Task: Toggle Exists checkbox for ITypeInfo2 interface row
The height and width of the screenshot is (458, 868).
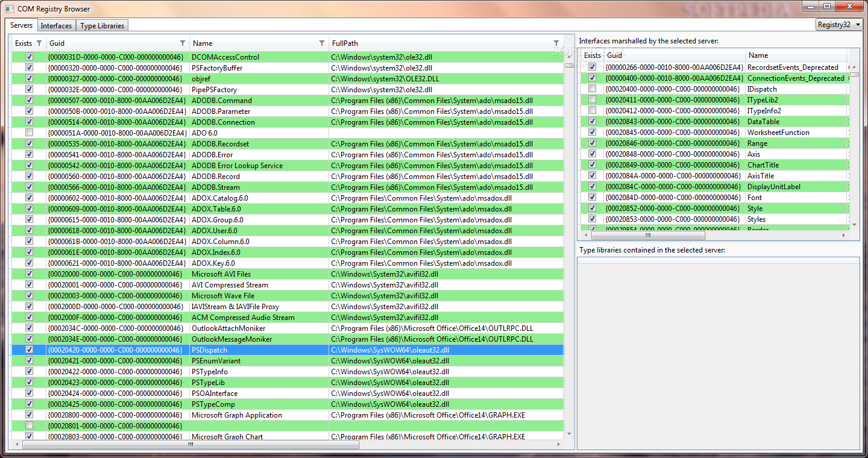Action: [x=593, y=110]
